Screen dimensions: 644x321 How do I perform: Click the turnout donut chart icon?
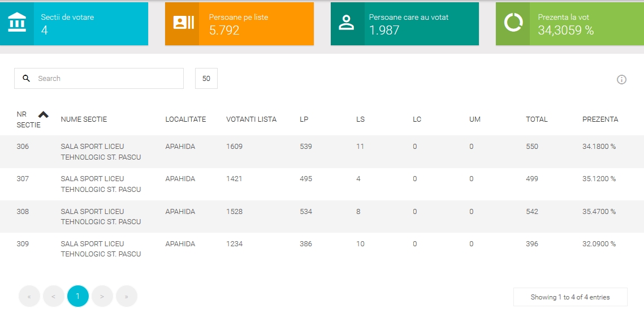(x=513, y=23)
